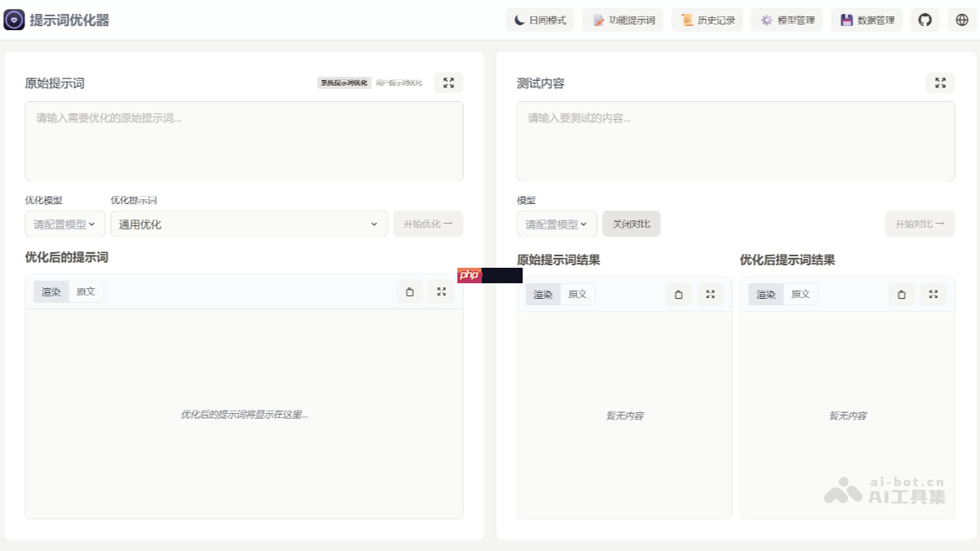Screen dimensions: 980x551
Task: Open 历史记录 (history) from the top bar
Action: click(x=707, y=20)
